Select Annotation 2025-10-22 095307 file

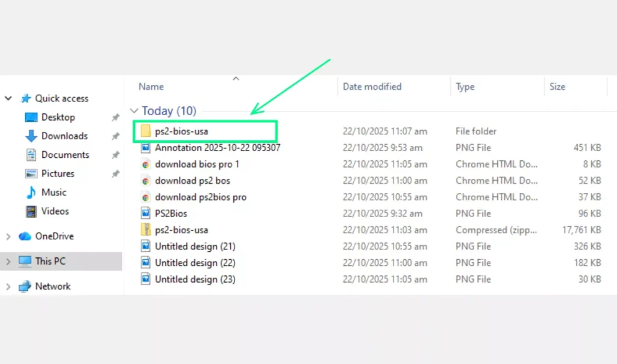(x=217, y=148)
